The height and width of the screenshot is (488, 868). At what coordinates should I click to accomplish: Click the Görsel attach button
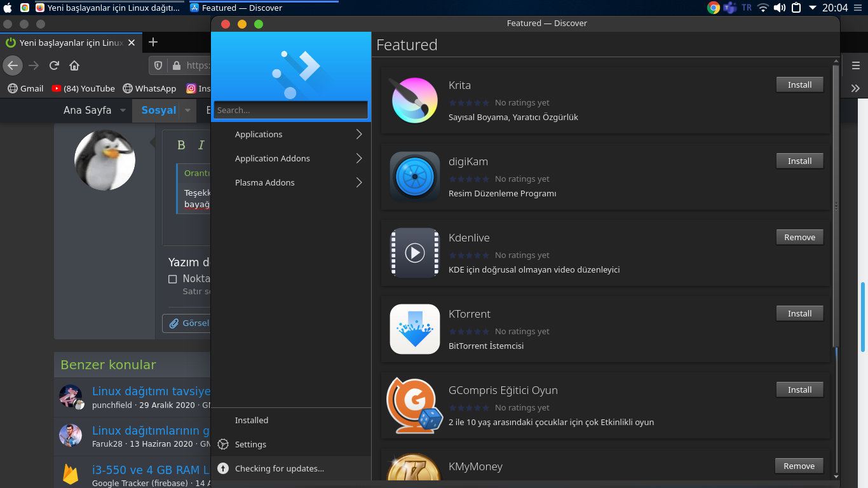click(x=187, y=323)
